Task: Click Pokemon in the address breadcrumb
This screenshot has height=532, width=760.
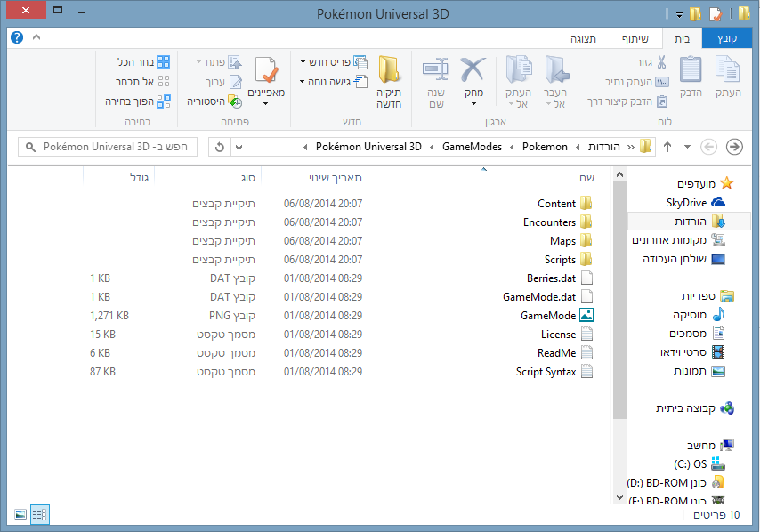Action: pyautogui.click(x=545, y=147)
